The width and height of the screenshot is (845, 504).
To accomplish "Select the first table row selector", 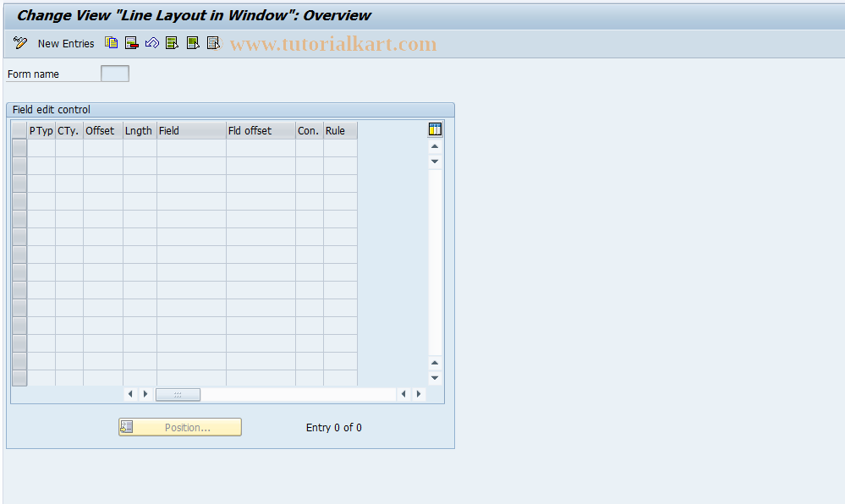I will [x=19, y=148].
